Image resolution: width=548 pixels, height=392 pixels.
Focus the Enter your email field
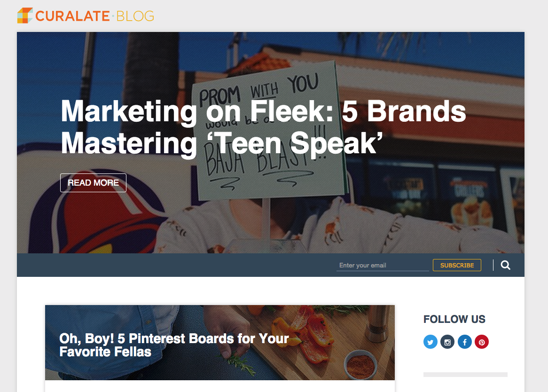pyautogui.click(x=382, y=266)
